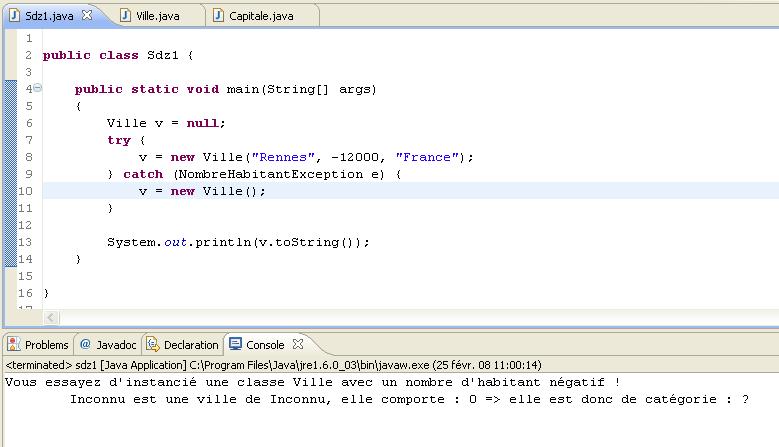The height and width of the screenshot is (447, 779).
Task: Click the terminated launch description line
Action: click(273, 365)
